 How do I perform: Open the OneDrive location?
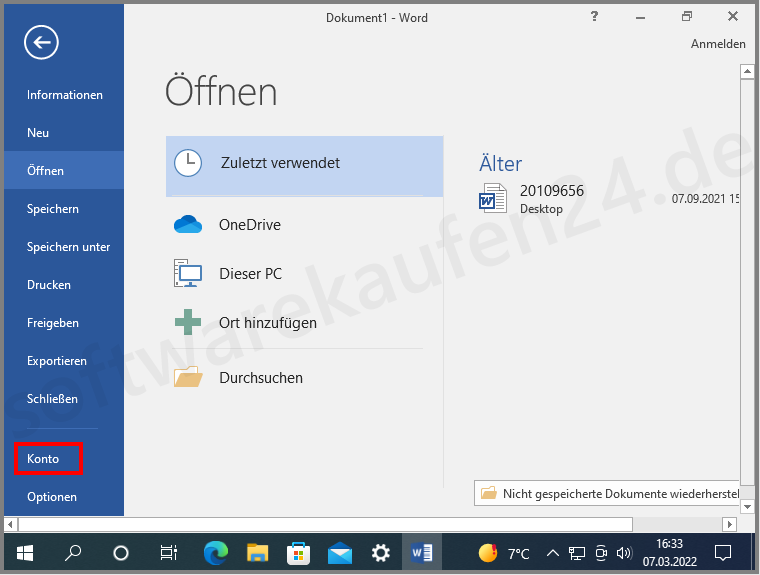click(249, 225)
